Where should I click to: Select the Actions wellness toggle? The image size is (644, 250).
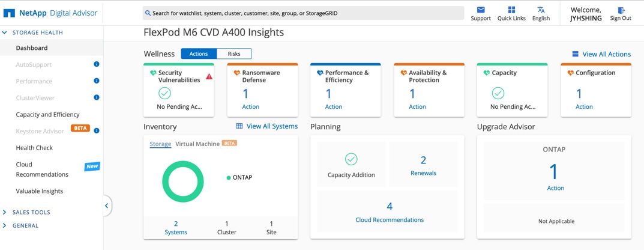click(x=199, y=54)
